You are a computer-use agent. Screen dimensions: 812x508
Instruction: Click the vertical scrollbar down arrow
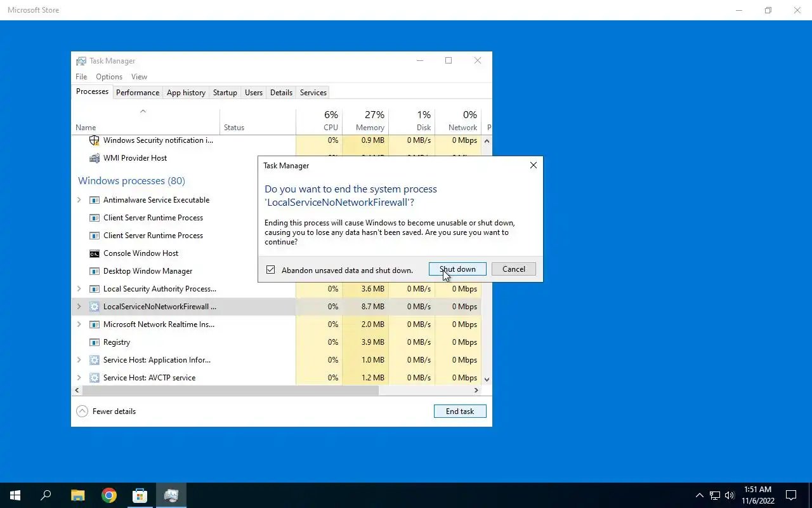487,380
